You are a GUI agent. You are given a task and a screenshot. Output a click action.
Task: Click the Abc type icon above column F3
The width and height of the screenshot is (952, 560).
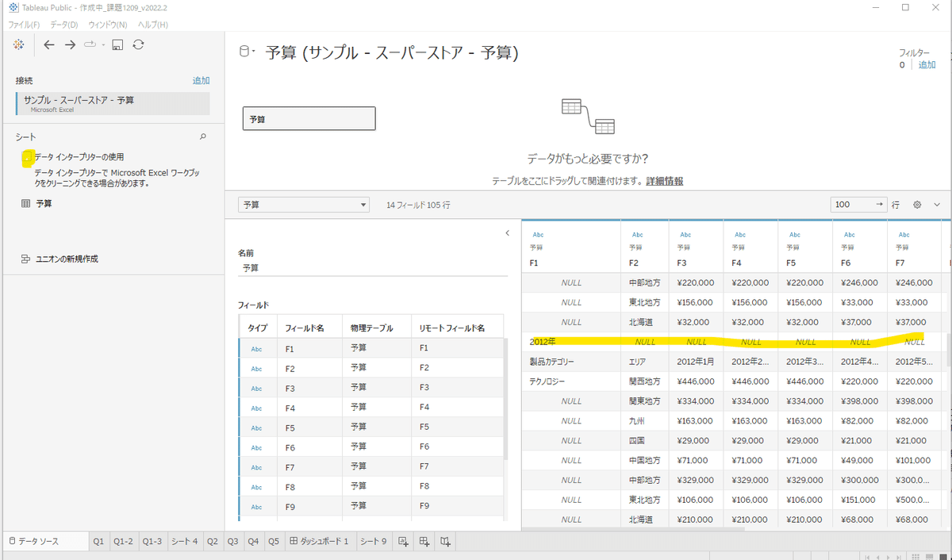685,235
